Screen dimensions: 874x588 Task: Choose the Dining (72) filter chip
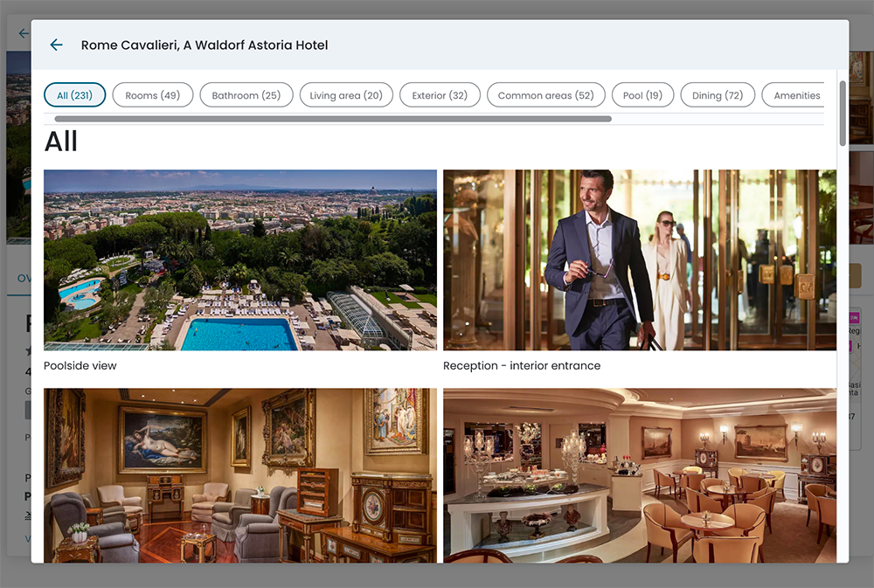point(717,95)
